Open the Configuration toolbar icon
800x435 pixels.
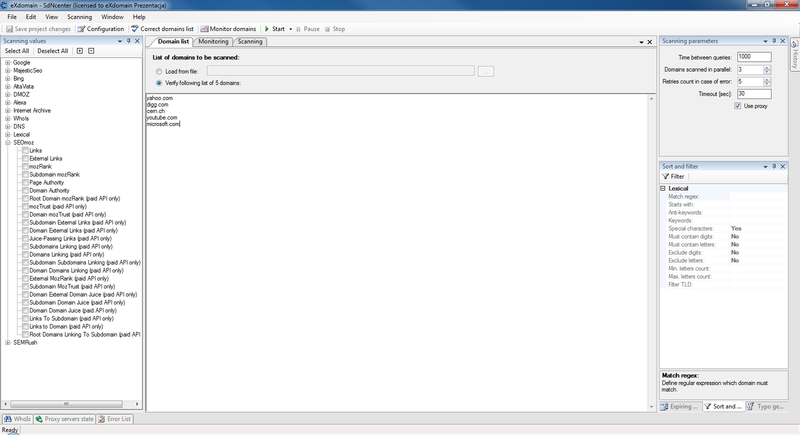(81, 29)
